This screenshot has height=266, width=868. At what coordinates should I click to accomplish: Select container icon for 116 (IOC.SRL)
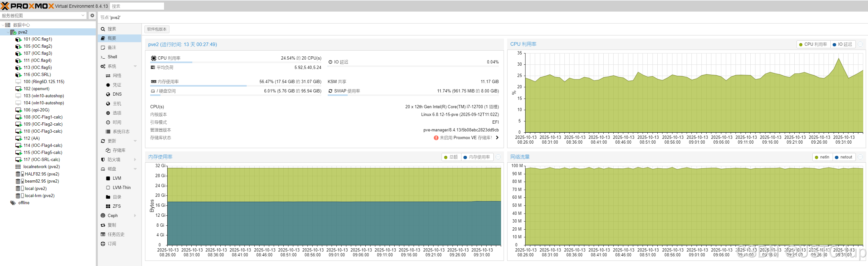click(19, 75)
